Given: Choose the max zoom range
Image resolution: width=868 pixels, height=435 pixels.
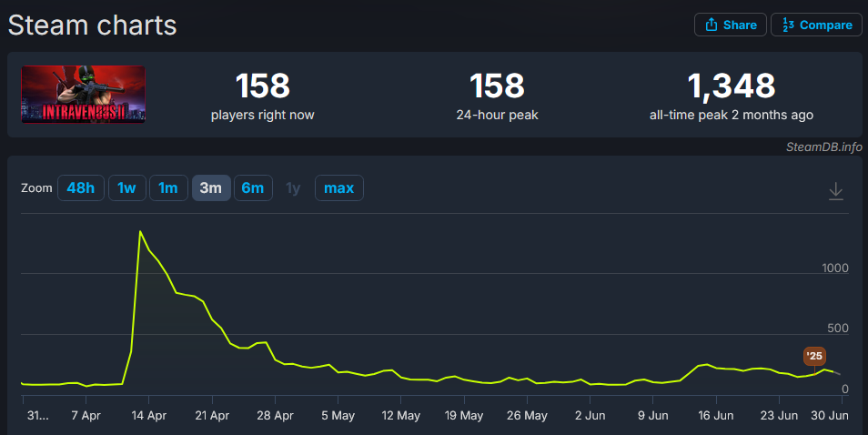Looking at the screenshot, I should tap(338, 188).
